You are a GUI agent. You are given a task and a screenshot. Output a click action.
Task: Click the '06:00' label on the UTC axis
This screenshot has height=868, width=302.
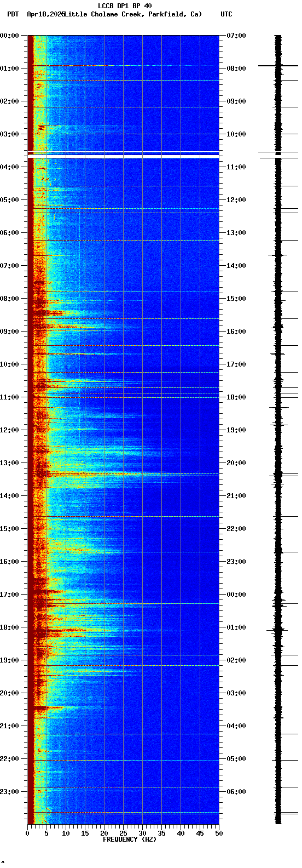pos(237,792)
